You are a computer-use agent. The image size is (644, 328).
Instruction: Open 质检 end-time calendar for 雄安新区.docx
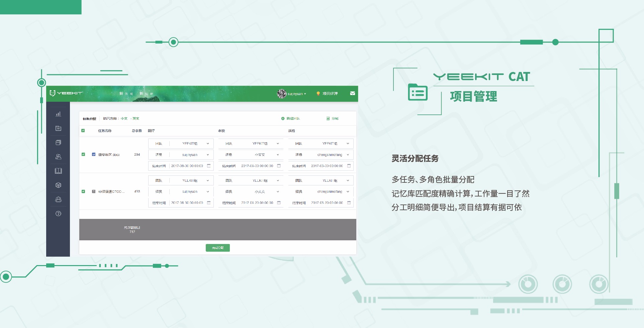click(349, 166)
